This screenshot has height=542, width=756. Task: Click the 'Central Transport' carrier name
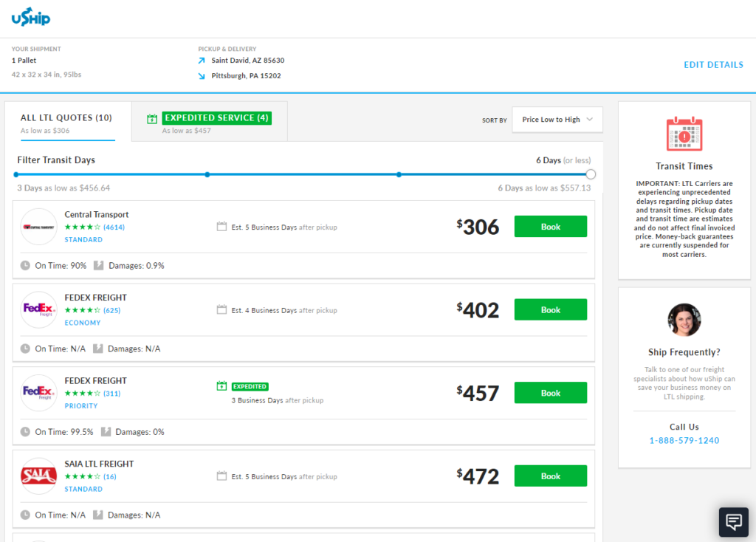(x=97, y=214)
